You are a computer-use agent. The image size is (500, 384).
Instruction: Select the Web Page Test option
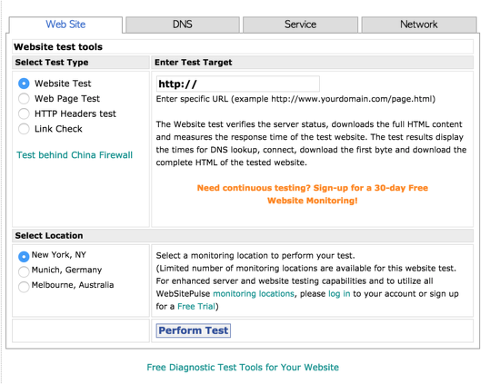click(x=24, y=99)
